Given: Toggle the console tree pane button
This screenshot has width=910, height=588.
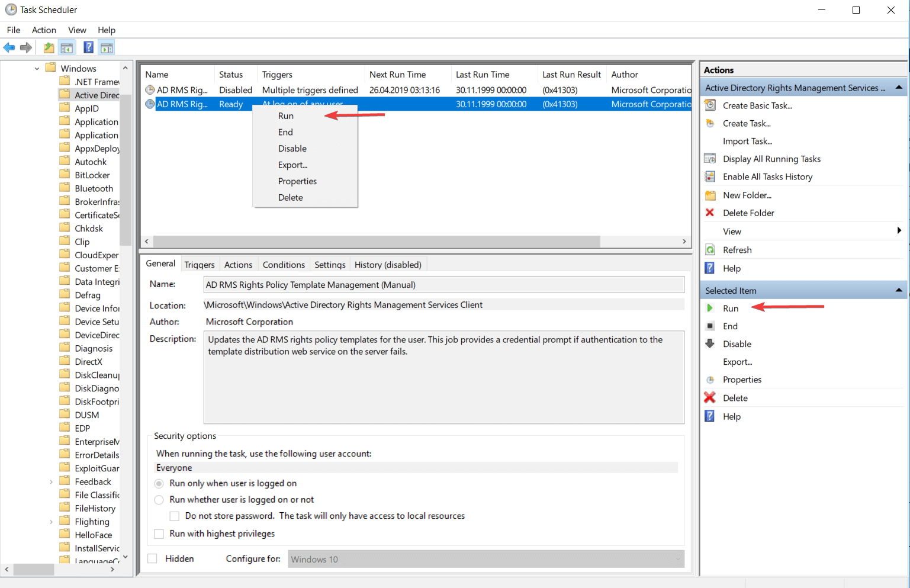Looking at the screenshot, I should click(67, 47).
